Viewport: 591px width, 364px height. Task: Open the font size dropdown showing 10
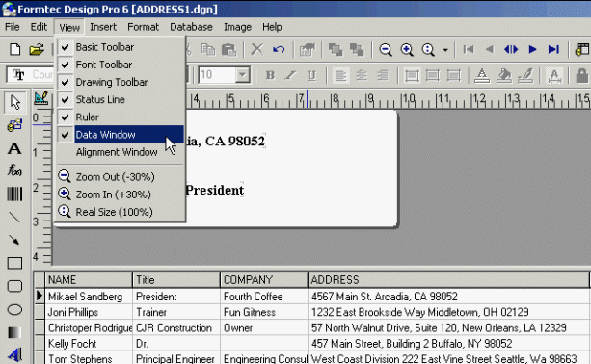(242, 75)
